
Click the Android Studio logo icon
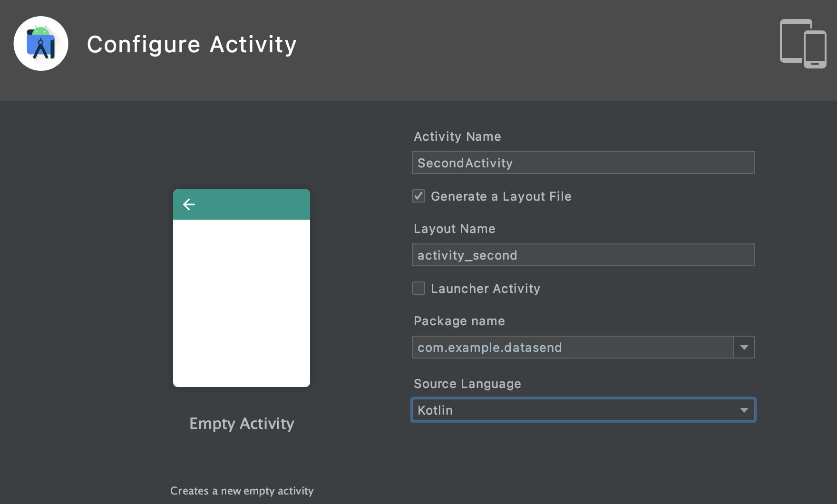[41, 44]
